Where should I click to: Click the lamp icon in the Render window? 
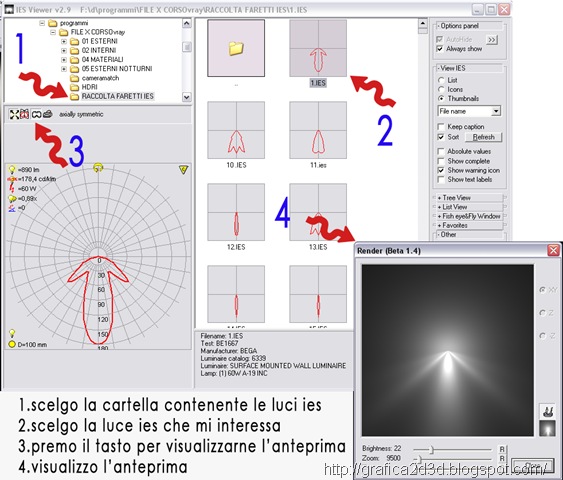(x=547, y=411)
